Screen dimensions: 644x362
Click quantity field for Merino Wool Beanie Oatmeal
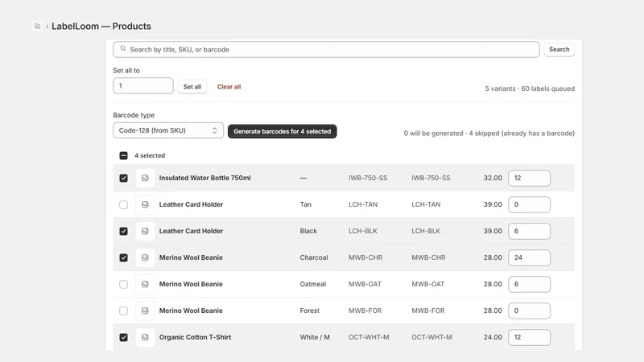(x=529, y=284)
